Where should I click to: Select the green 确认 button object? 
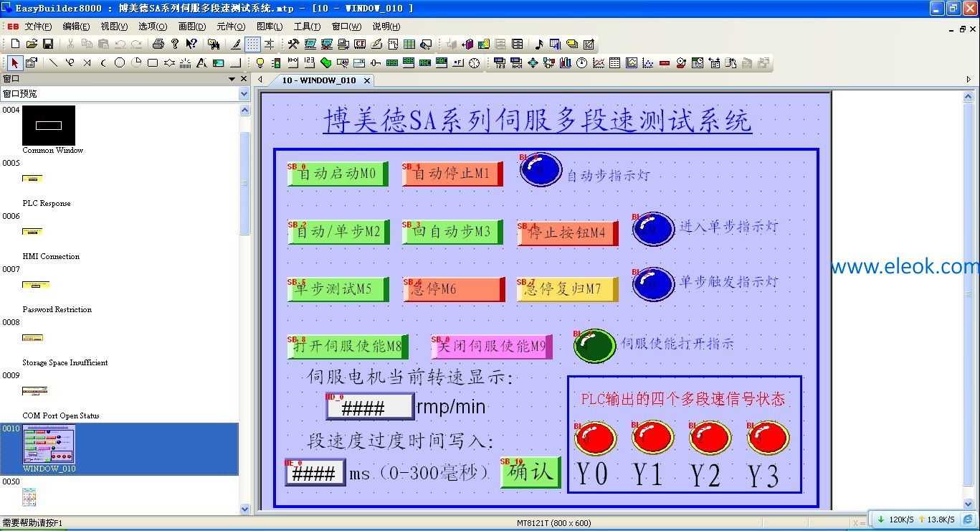pos(531,472)
